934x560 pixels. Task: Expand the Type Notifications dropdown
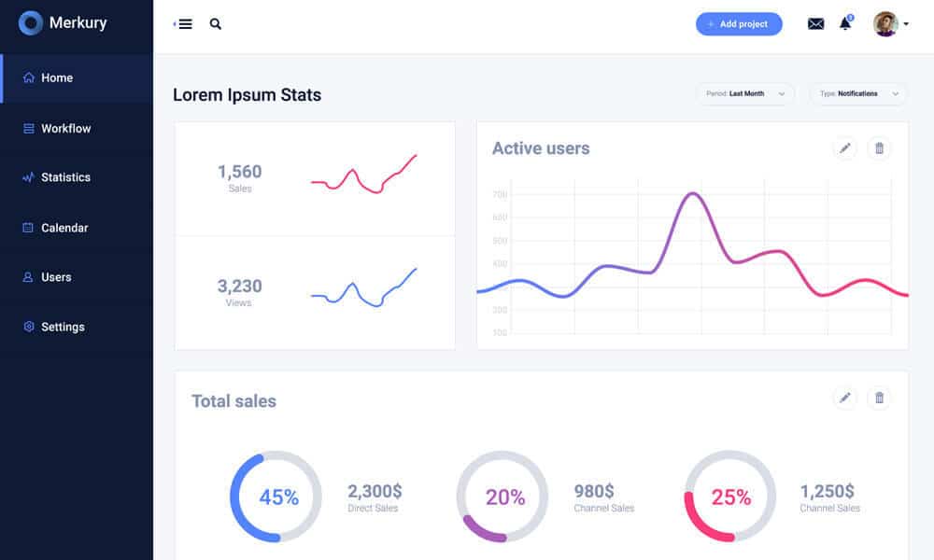857,94
